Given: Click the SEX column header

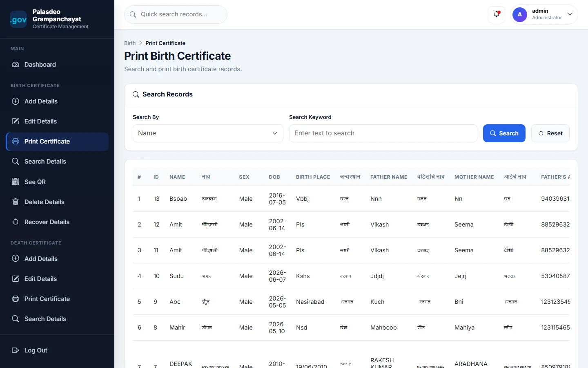Looking at the screenshot, I should pos(244,177).
